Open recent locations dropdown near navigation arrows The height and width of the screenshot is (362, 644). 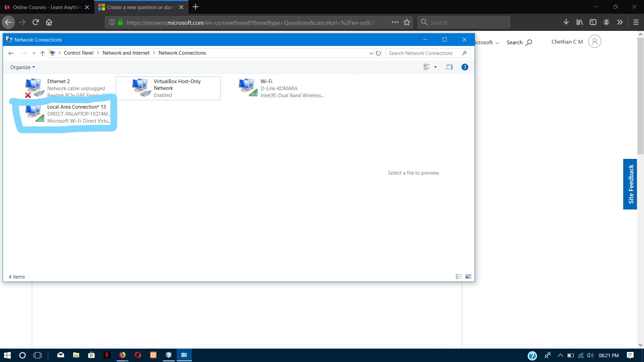tap(34, 53)
